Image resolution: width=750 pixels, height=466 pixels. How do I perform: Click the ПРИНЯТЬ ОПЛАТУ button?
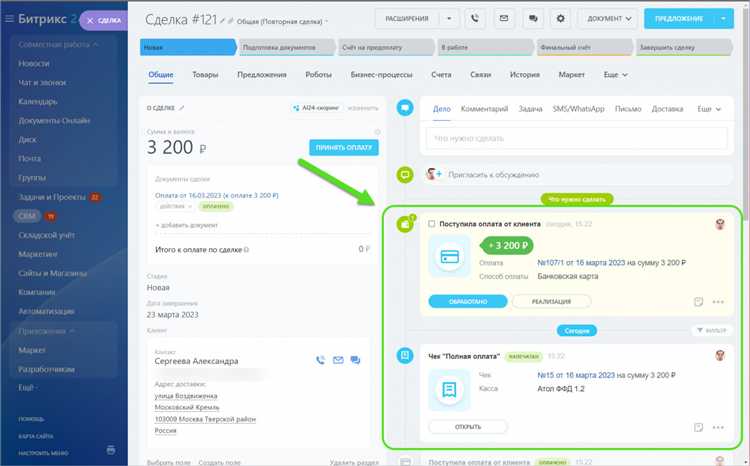[343, 147]
